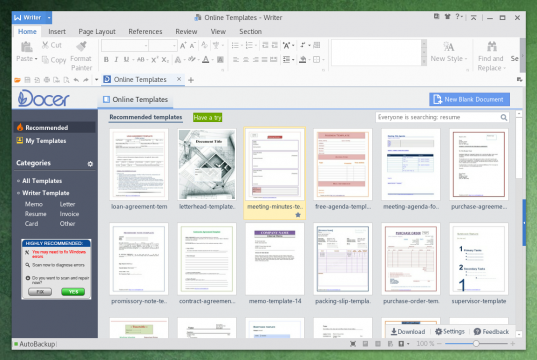Click the bulleted list icon
537x360 pixels.
coord(235,45)
